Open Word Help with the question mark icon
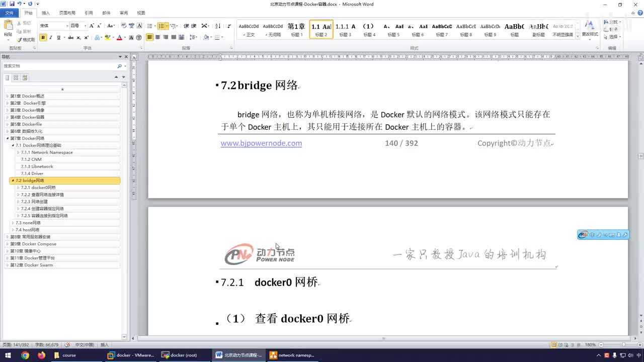The width and height of the screenshot is (644, 362). [640, 13]
